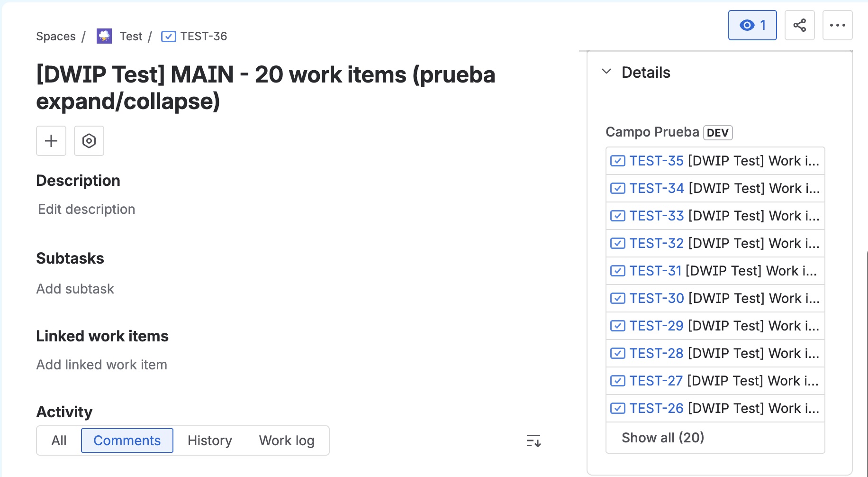Viewport: 868px width, 477px height.
Task: Click Add linked work item
Action: pyautogui.click(x=102, y=365)
